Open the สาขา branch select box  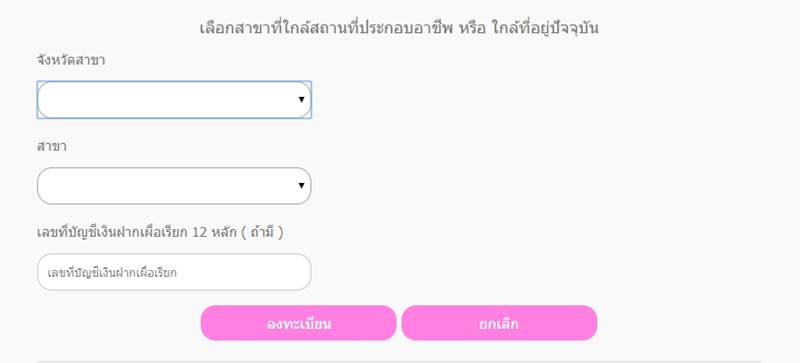tap(174, 186)
